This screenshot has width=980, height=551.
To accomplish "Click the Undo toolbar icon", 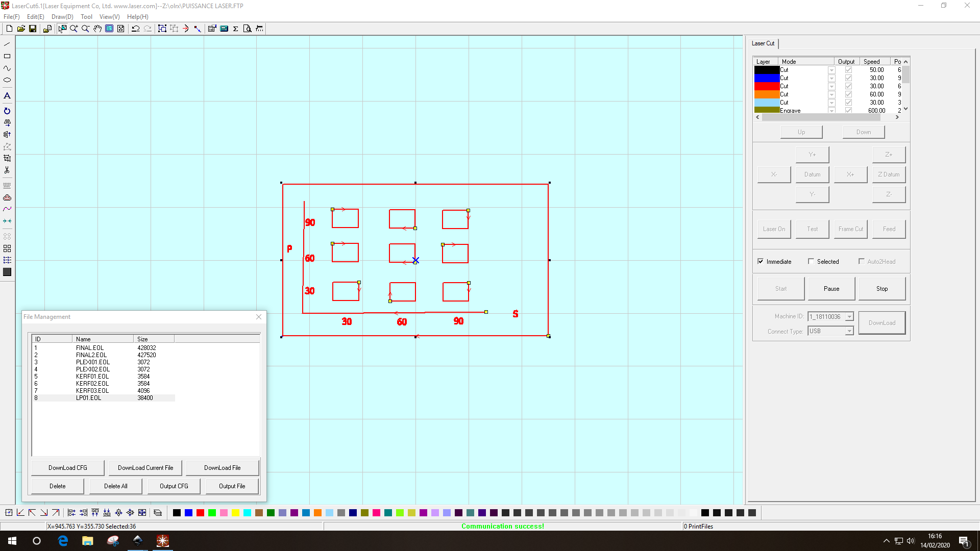I will coord(135,29).
